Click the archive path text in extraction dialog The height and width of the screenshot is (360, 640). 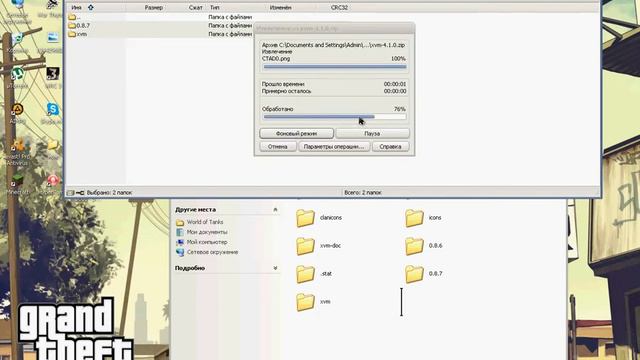[333, 45]
